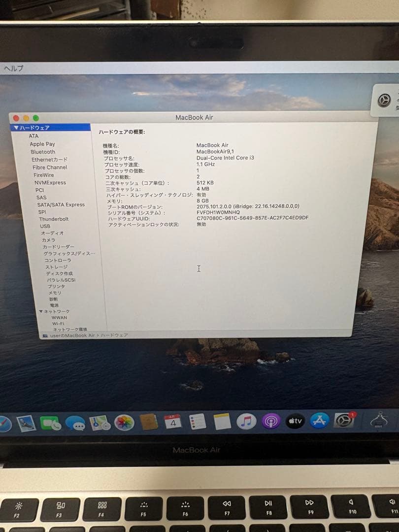Select Thunderbolt in the sidebar

click(x=54, y=219)
